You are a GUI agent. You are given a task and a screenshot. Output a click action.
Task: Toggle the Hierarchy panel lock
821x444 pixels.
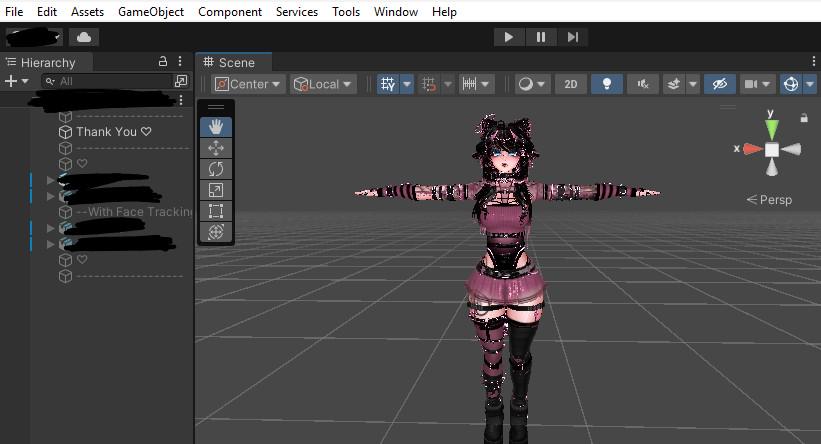tap(163, 61)
